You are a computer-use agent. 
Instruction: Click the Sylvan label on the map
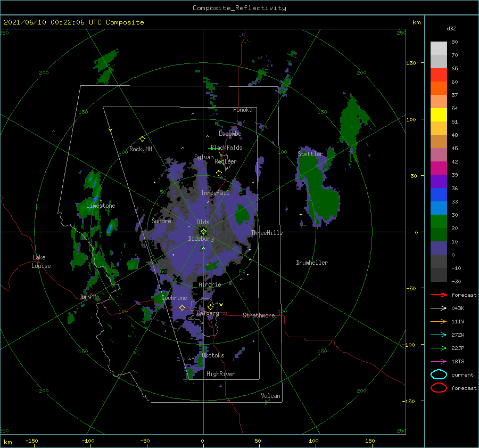coord(204,157)
